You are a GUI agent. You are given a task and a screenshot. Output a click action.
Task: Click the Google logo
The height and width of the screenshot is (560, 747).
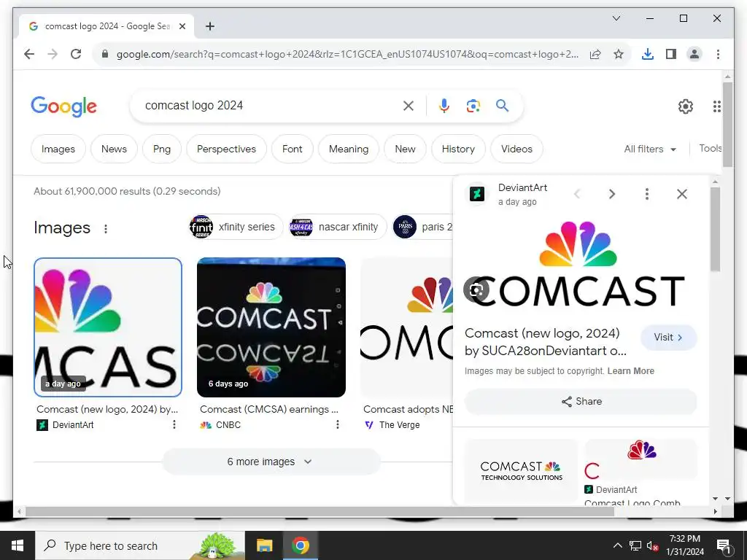64,106
